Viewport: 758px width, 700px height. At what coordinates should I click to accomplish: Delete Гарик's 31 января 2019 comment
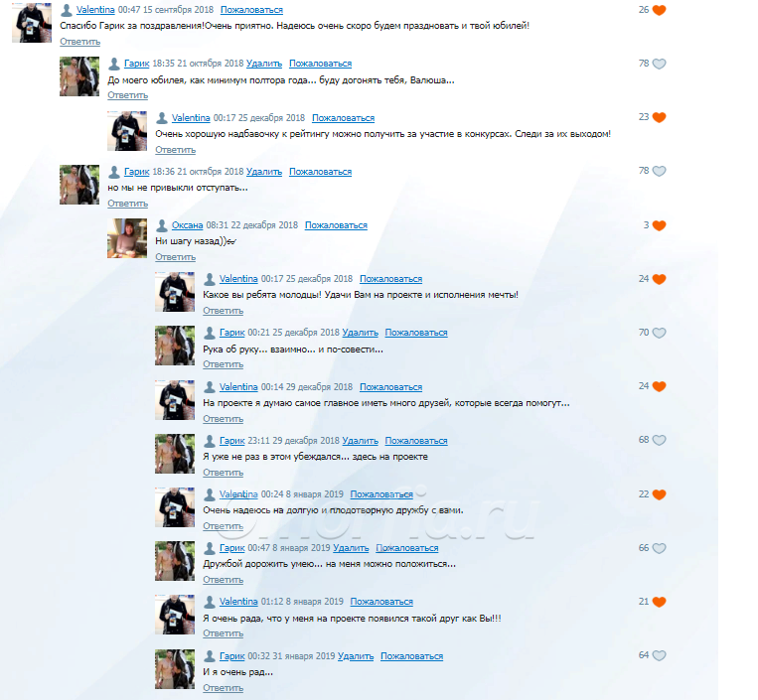click(356, 656)
